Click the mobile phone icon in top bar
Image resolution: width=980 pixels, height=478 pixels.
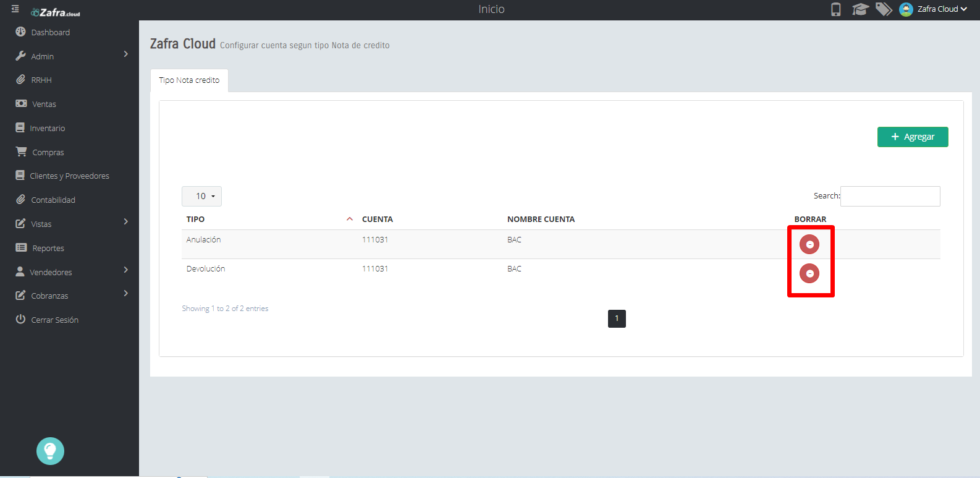pos(836,9)
